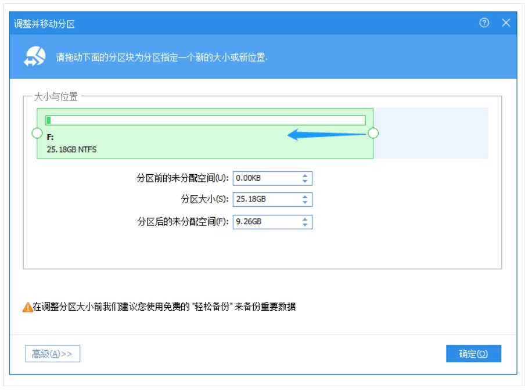
Task: Click the blue left-pointing arrow
Action: 326,135
